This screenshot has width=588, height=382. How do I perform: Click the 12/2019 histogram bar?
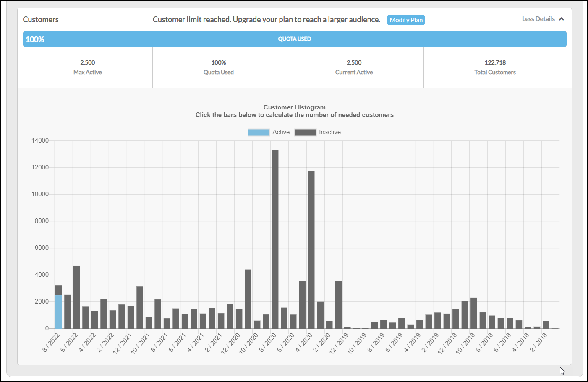click(348, 327)
